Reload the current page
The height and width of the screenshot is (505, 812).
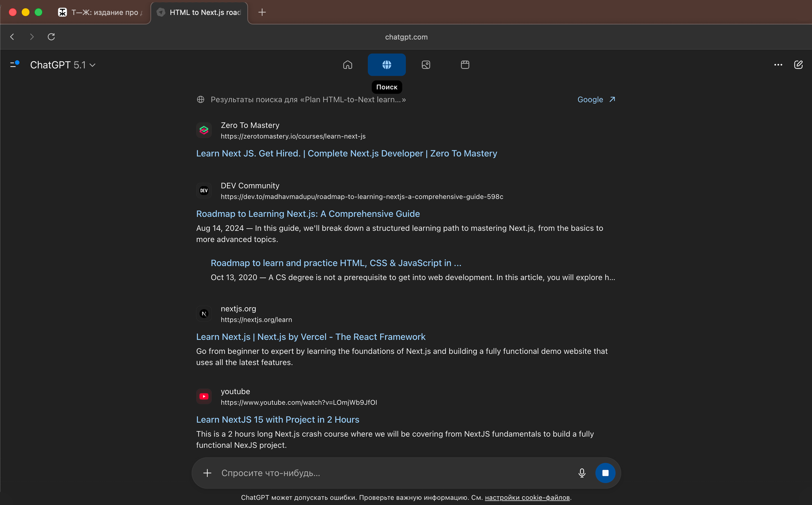(51, 37)
